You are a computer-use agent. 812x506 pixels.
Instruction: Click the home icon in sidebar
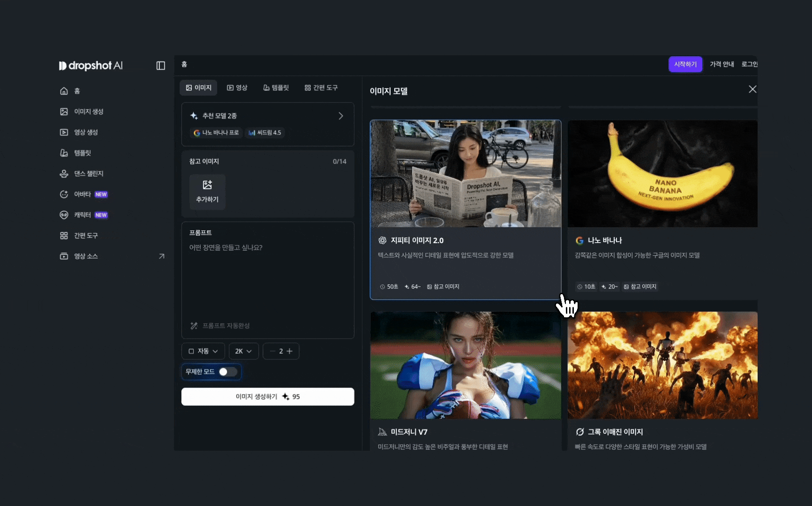click(64, 91)
